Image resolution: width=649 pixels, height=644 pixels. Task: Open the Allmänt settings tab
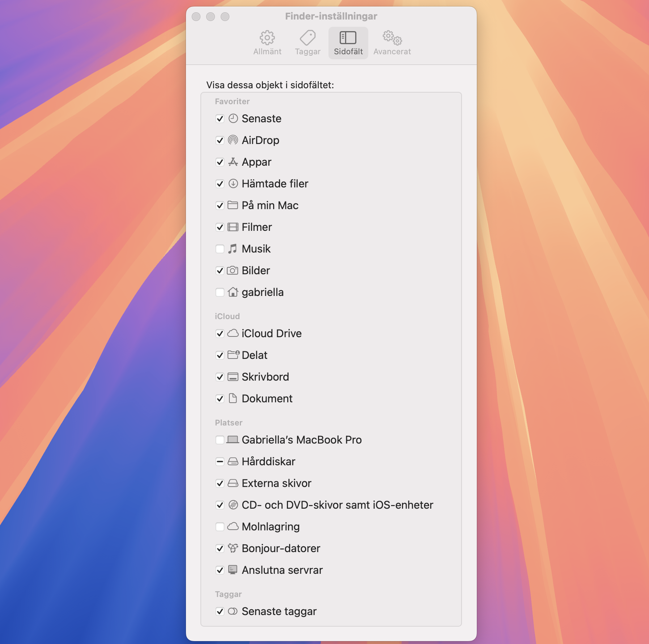267,43
